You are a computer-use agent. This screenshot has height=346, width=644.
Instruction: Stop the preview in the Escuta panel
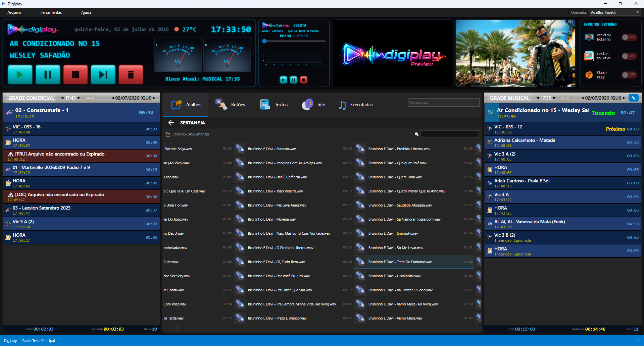304,80
